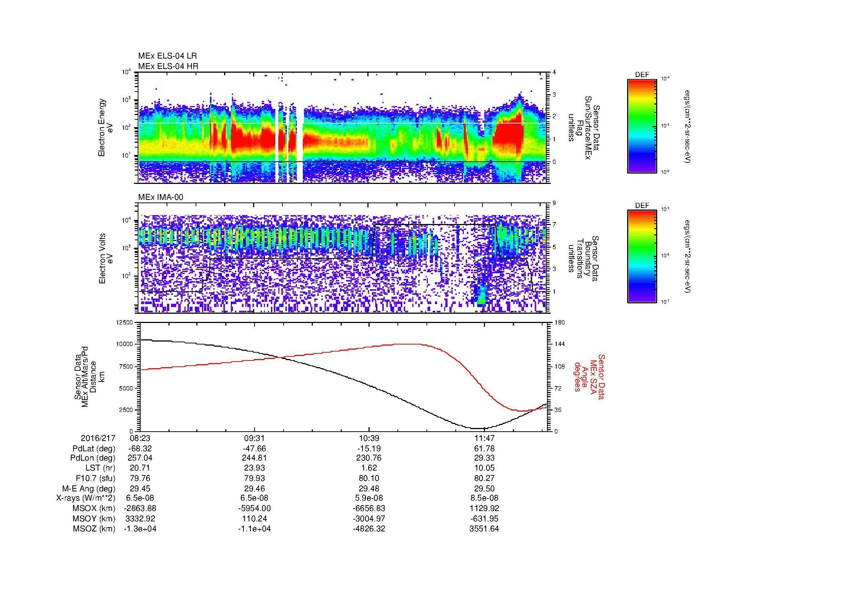
Task: Click the 12500 altitude axis tick
Action: tap(125, 322)
